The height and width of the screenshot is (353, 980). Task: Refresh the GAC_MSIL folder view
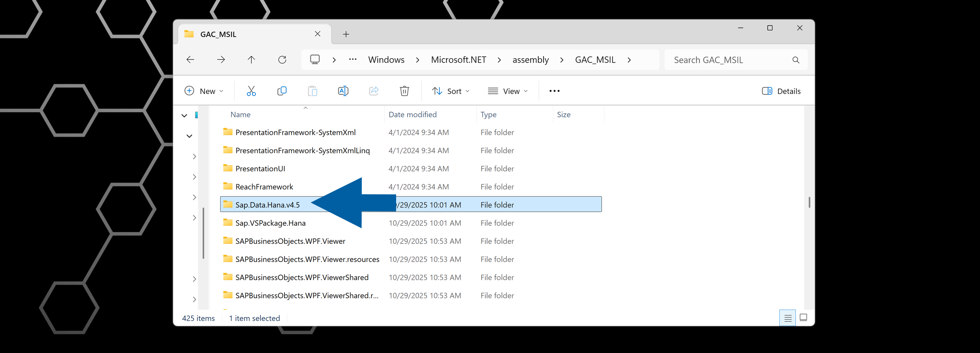pos(282,60)
